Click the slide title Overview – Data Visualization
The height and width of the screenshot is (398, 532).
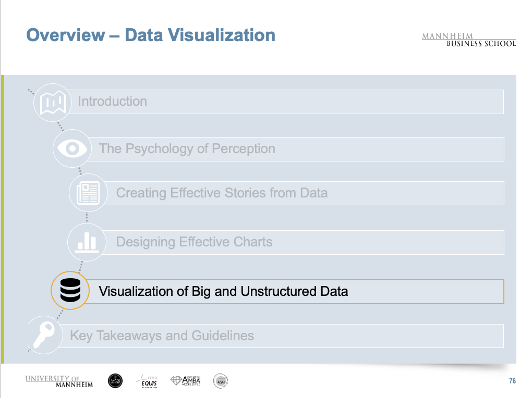tap(151, 35)
